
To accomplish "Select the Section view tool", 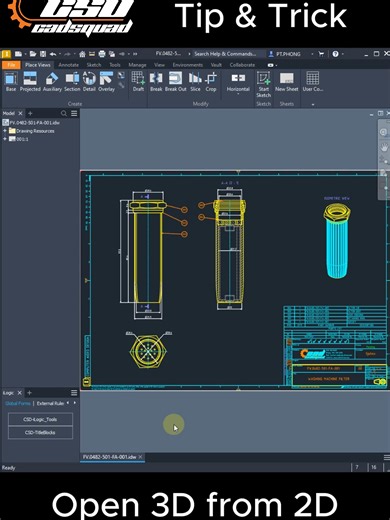I will (x=72, y=82).
